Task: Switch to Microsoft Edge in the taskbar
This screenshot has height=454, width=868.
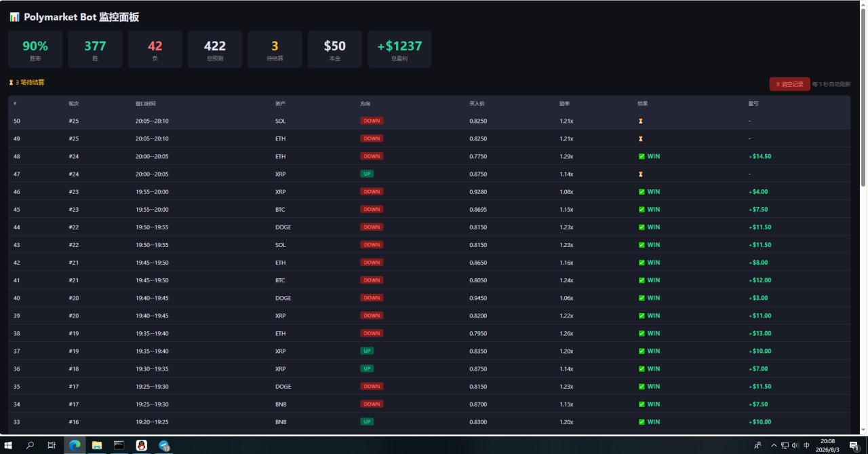Action: click(x=75, y=445)
